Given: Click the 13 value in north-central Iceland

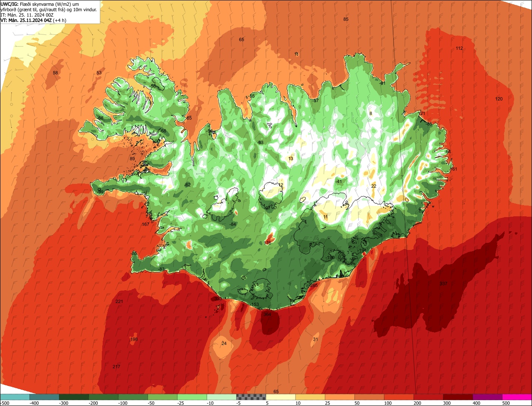Looking at the screenshot, I should 291,159.
